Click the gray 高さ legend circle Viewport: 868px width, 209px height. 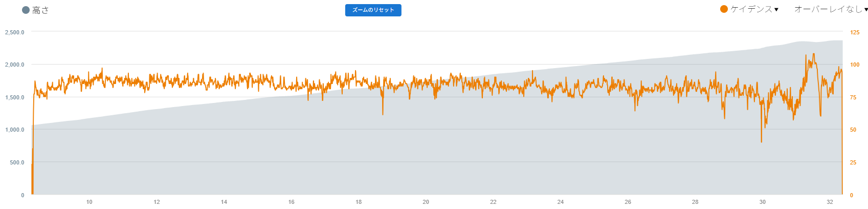pos(26,10)
